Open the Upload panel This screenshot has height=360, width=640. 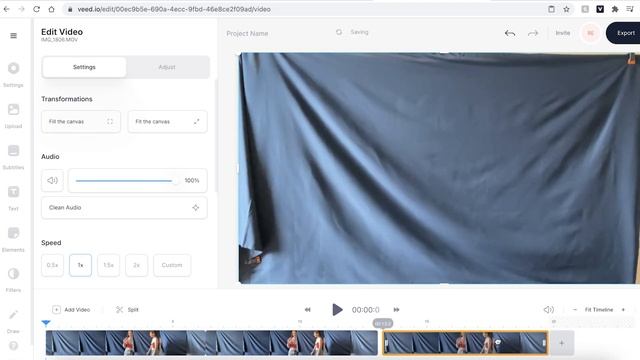click(13, 115)
